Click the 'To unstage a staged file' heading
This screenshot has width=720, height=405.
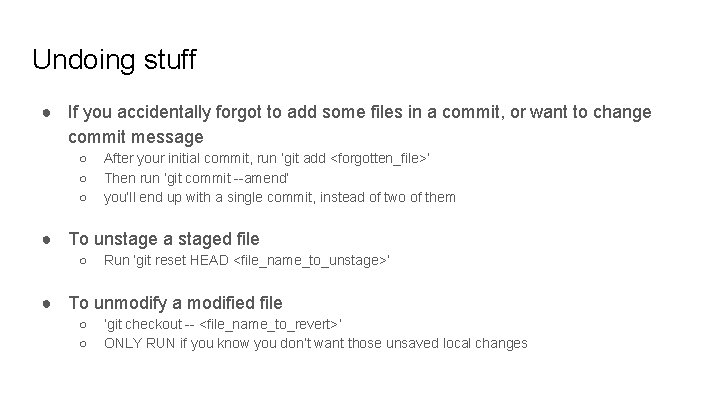click(164, 239)
